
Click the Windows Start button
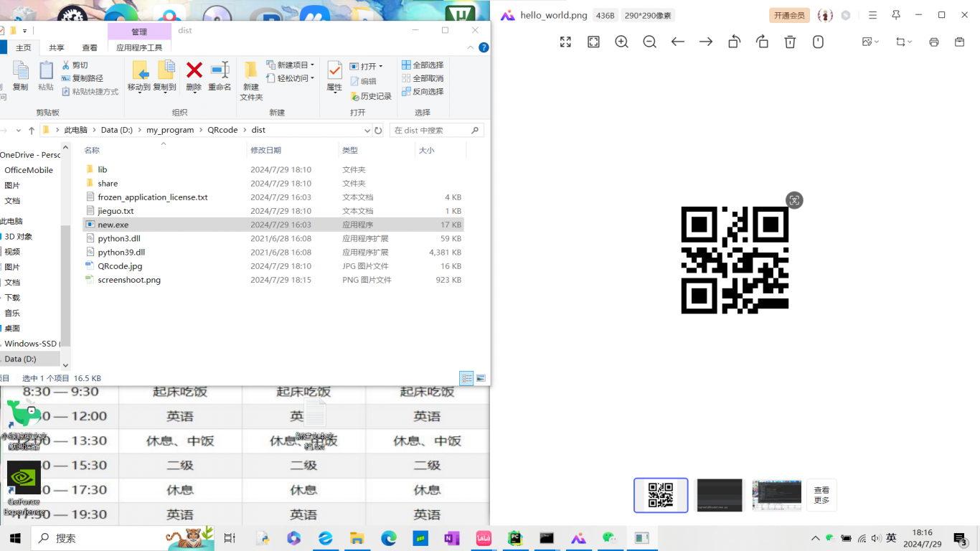[x=15, y=538]
